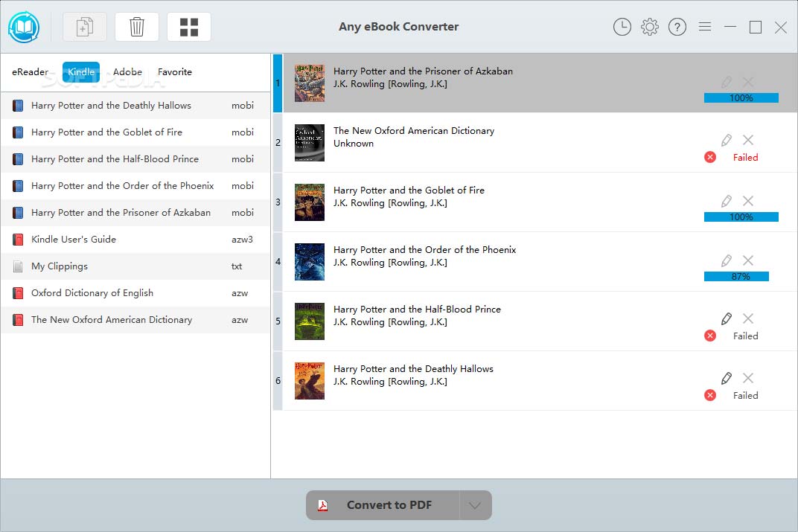
Task: Open output format dropdown arrow
Action: (475, 505)
